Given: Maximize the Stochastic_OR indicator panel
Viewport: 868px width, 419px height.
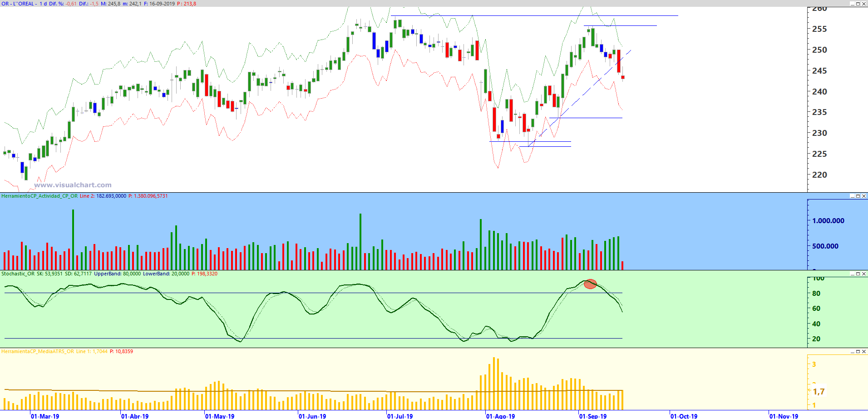Looking at the screenshot, I should coord(858,274).
